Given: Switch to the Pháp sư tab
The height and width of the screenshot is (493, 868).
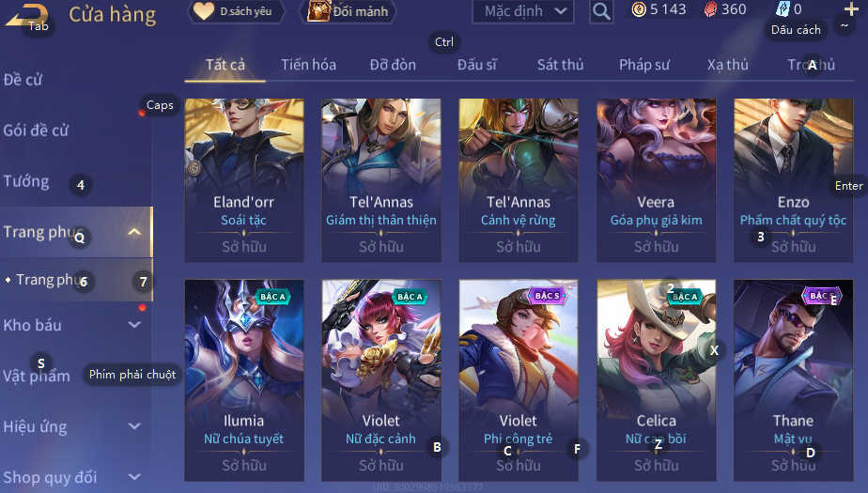Looking at the screenshot, I should tap(644, 65).
